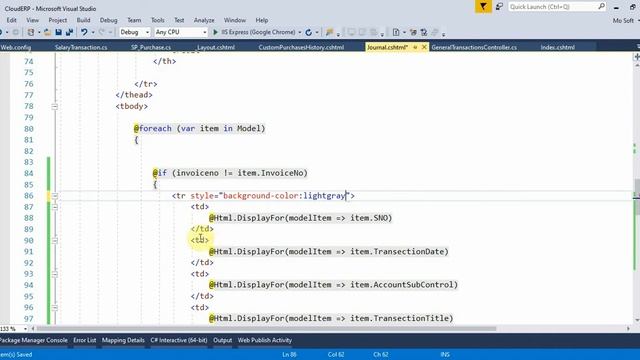Collapse the td block at line 90
Screen dimensions: 640x360
click(54, 240)
